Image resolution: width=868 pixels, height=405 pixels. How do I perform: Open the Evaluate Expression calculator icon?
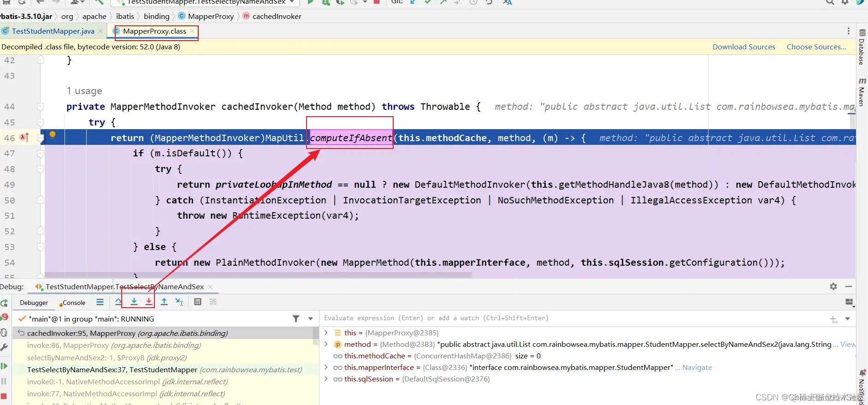point(198,302)
